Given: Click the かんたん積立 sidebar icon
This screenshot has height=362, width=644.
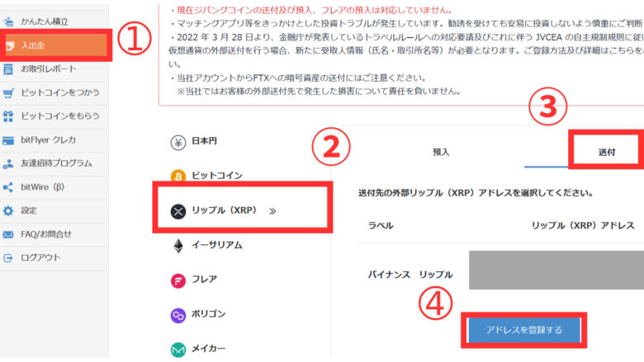Looking at the screenshot, I should (x=8, y=21).
